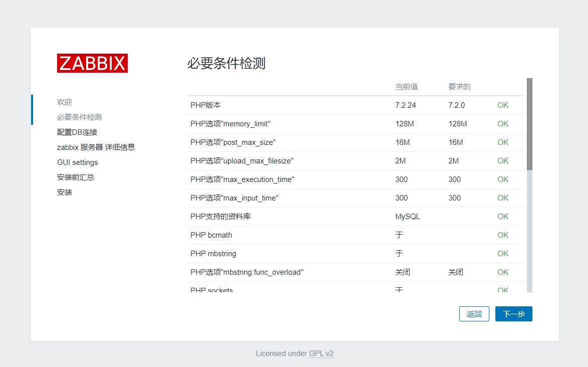Click the PHP选项"post_max_size" row label
The image size is (588, 367).
click(x=233, y=142)
